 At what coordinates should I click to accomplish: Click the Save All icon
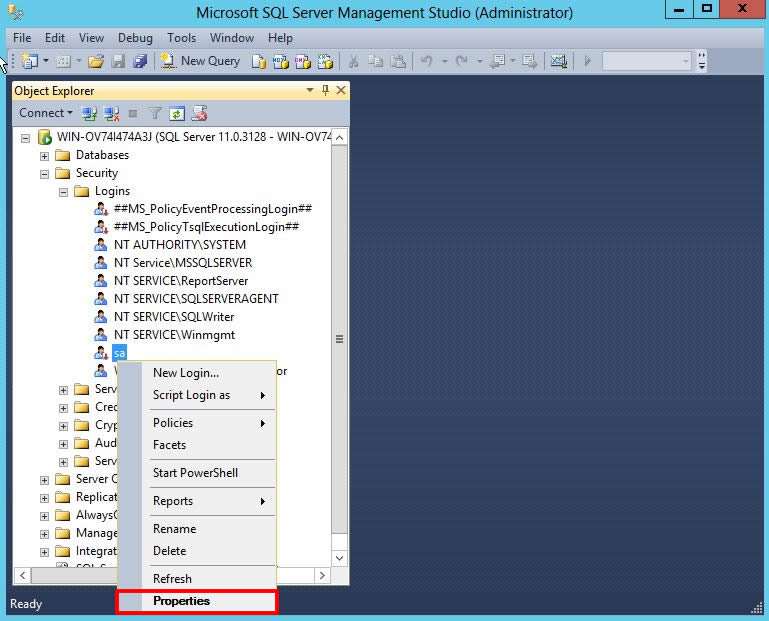coord(140,61)
